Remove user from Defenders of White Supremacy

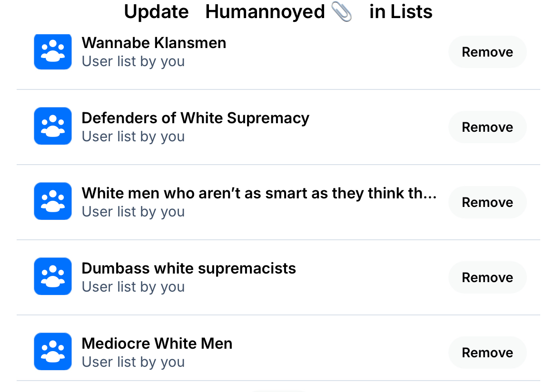click(x=487, y=127)
